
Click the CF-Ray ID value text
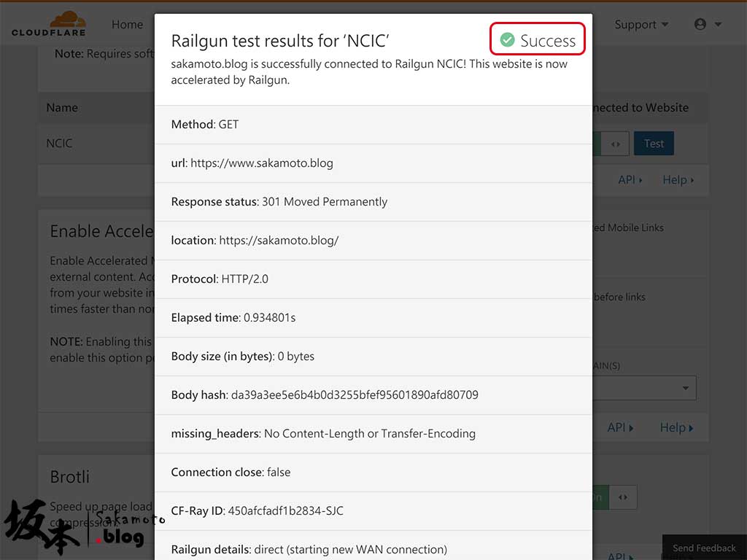[285, 511]
